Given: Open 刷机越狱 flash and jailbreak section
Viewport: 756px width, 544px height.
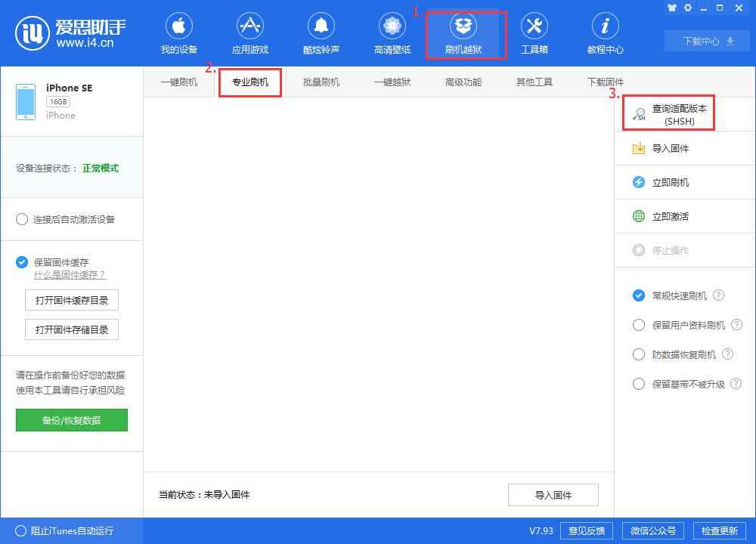Looking at the screenshot, I should click(463, 34).
